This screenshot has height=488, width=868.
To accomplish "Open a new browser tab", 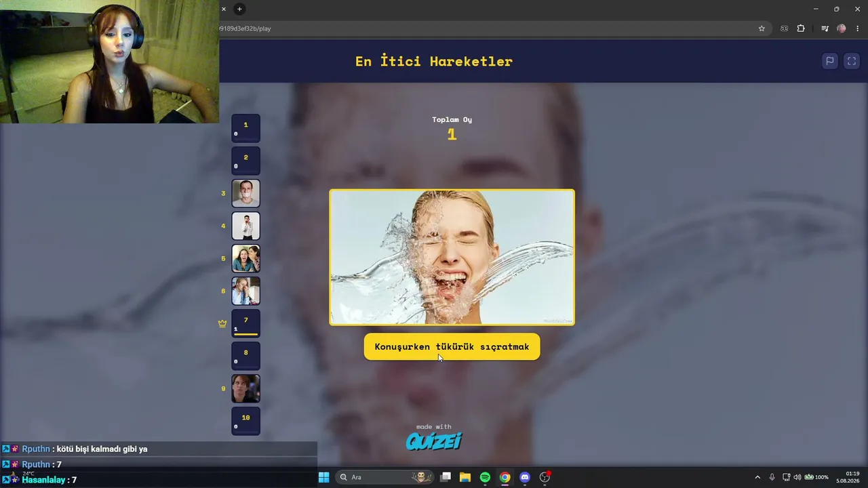I will point(239,9).
